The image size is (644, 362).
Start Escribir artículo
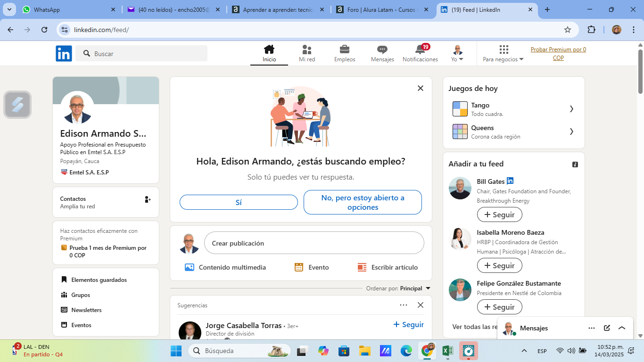[388, 267]
